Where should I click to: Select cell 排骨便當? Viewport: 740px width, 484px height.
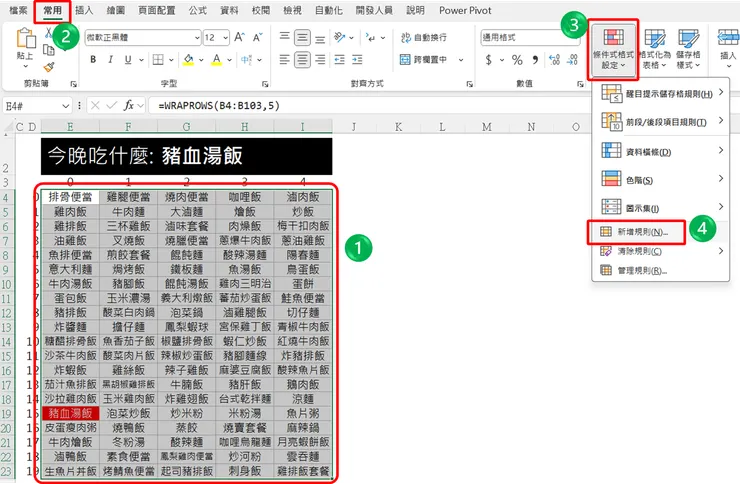(70, 197)
